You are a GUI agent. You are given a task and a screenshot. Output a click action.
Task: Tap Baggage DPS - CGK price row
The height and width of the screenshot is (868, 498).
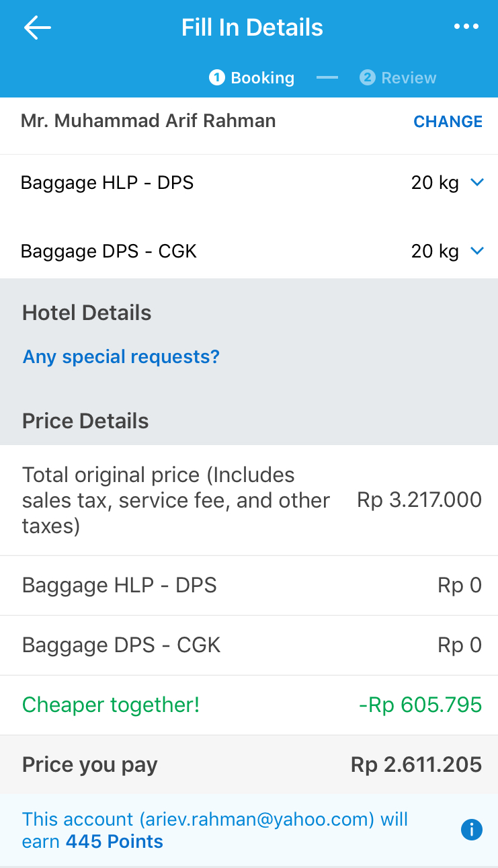pos(249,645)
